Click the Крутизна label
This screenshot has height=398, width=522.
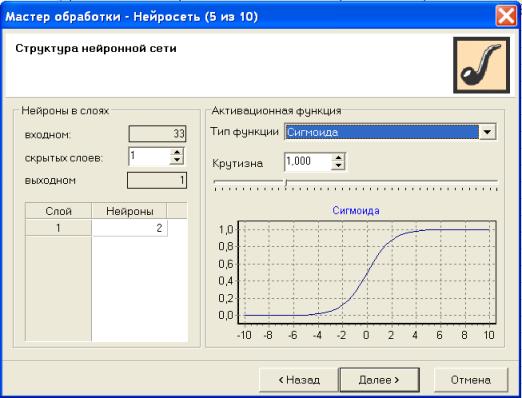pyautogui.click(x=237, y=163)
